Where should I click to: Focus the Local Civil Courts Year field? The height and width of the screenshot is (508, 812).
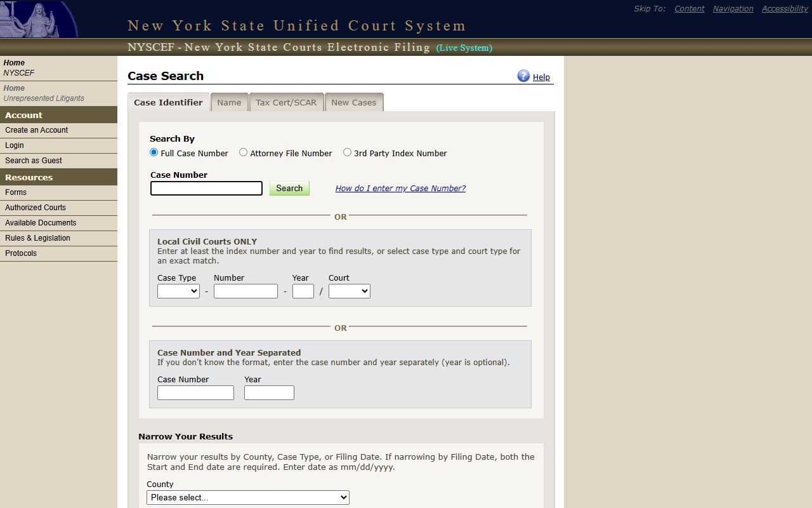[303, 291]
